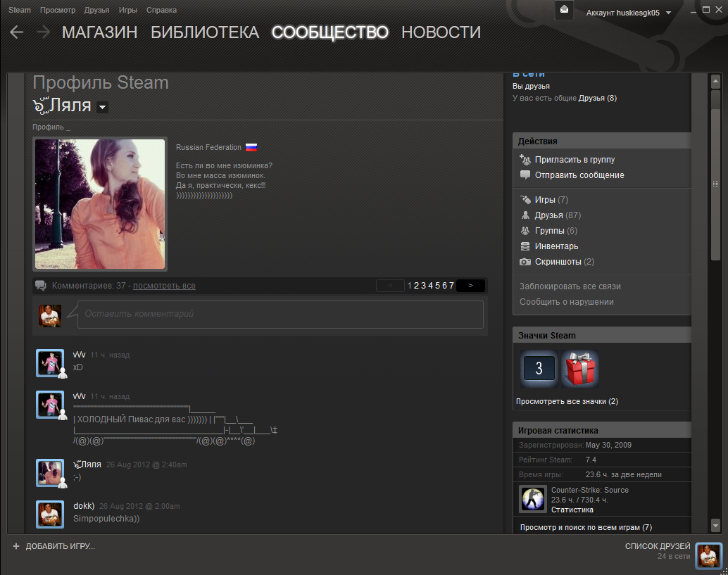The width and height of the screenshot is (728, 575).
Task: Click previous comments page arrow button
Action: click(390, 286)
